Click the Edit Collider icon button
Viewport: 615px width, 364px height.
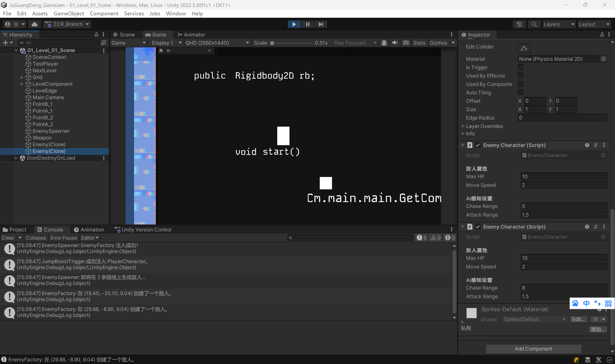point(524,48)
